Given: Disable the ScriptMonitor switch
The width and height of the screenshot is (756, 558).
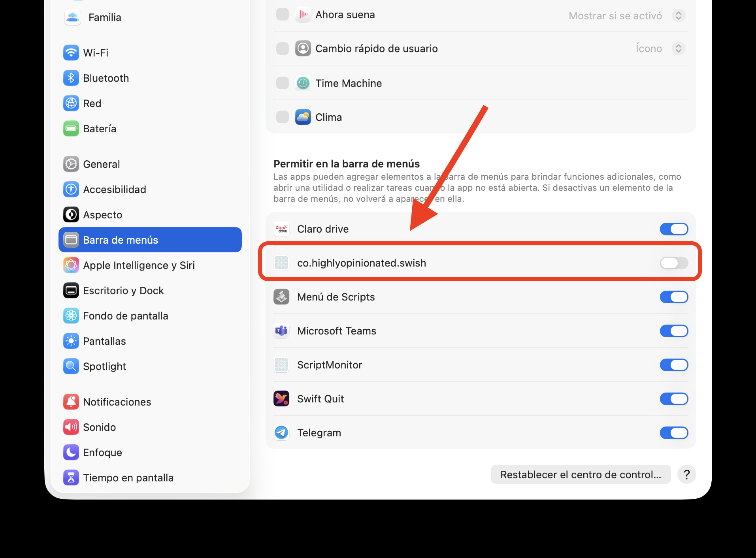Looking at the screenshot, I should (674, 365).
